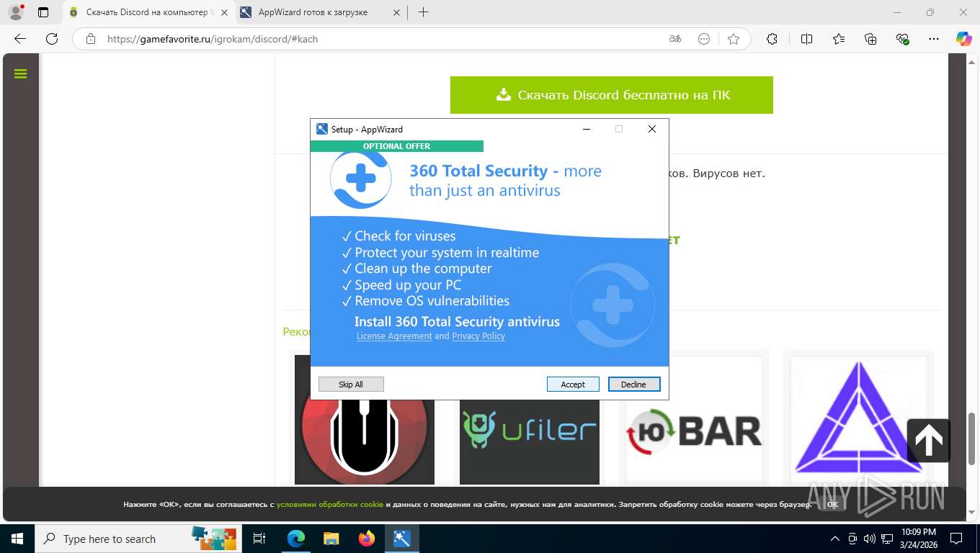Viewport: 980px width, 553px height.
Task: Adjust volume via the speaker tray icon
Action: coord(870,539)
